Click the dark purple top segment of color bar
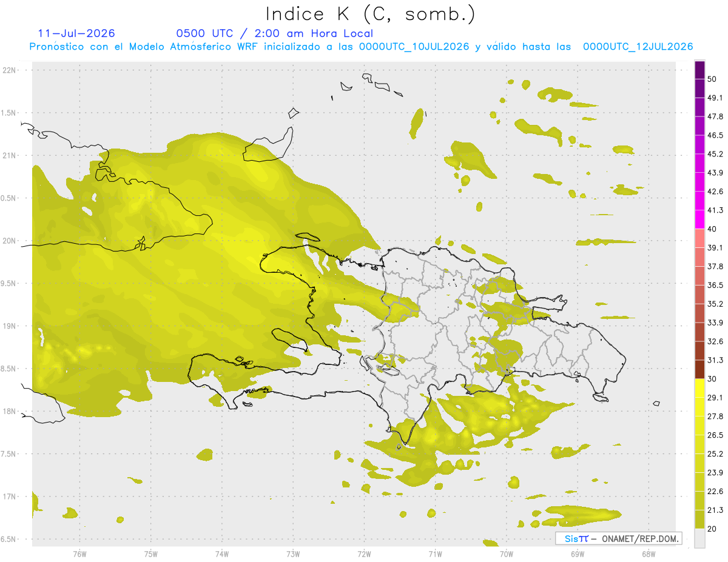 699,70
